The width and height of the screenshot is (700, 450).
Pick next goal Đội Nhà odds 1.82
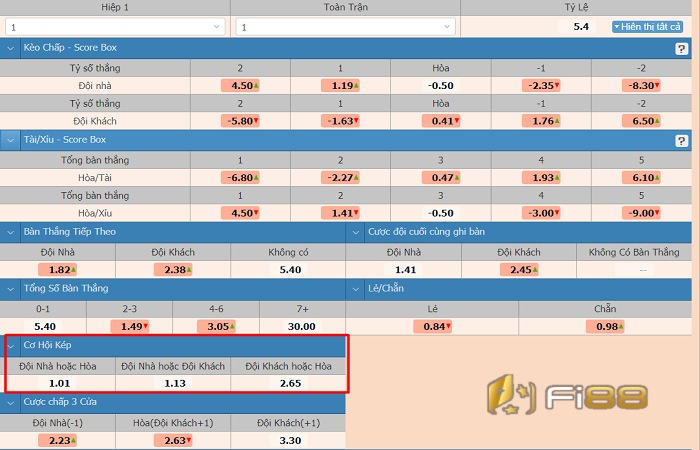click(58, 270)
